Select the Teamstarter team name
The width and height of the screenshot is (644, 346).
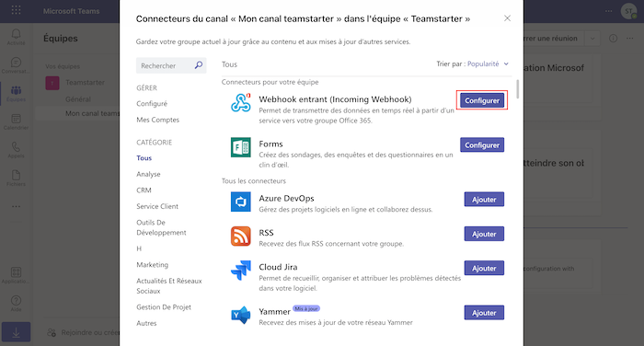[x=85, y=82]
